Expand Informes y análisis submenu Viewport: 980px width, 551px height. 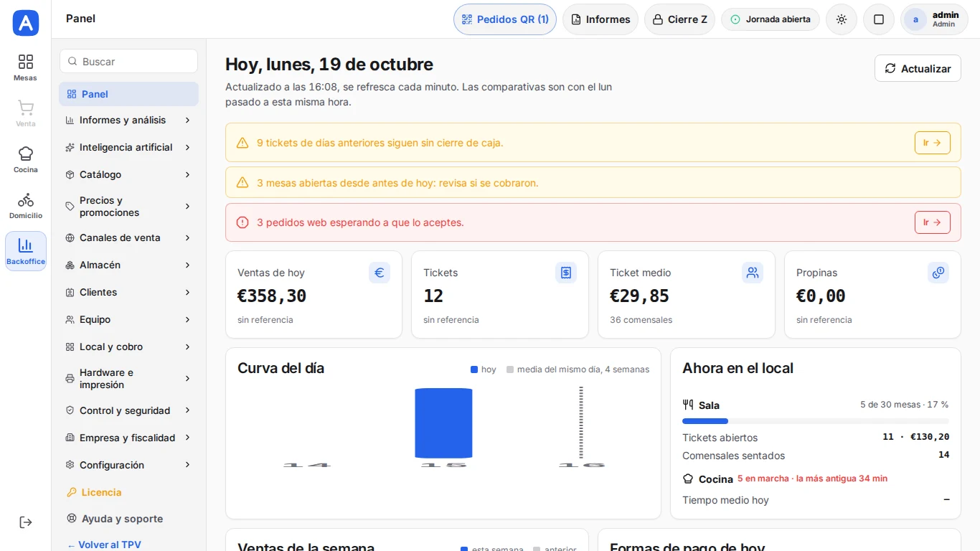pos(128,120)
